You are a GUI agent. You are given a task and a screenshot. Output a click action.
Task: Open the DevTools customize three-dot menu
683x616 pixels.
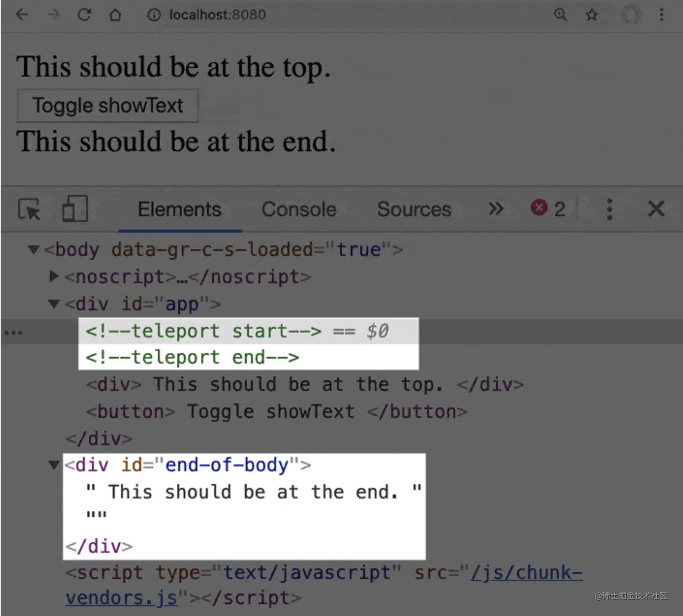[609, 209]
